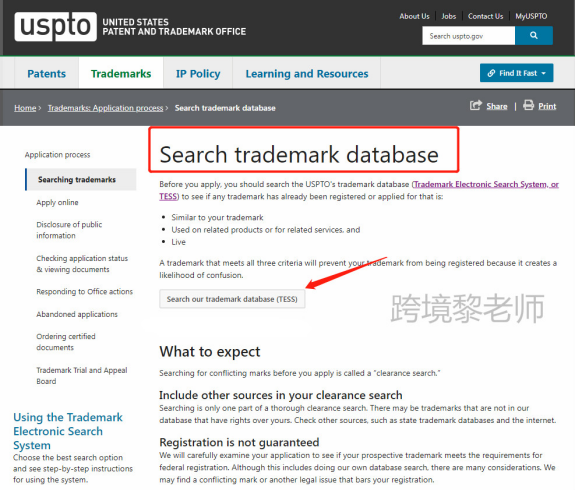Click the printer icon next to Print
The width and height of the screenshot is (576, 491).
point(528,105)
